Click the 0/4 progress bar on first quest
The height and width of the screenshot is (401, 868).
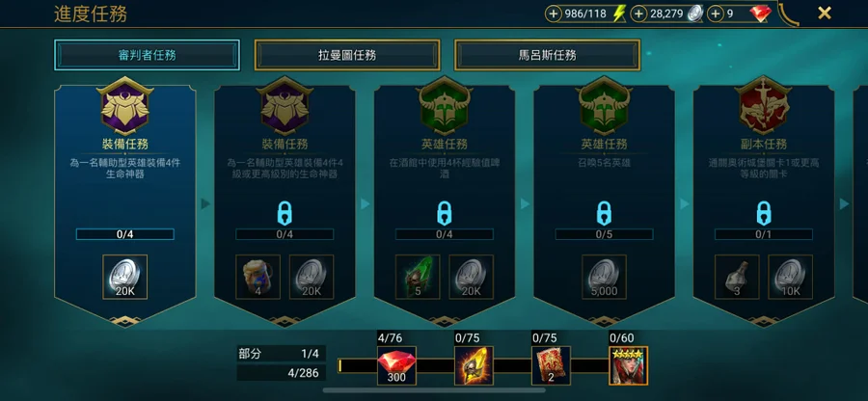coord(125,234)
